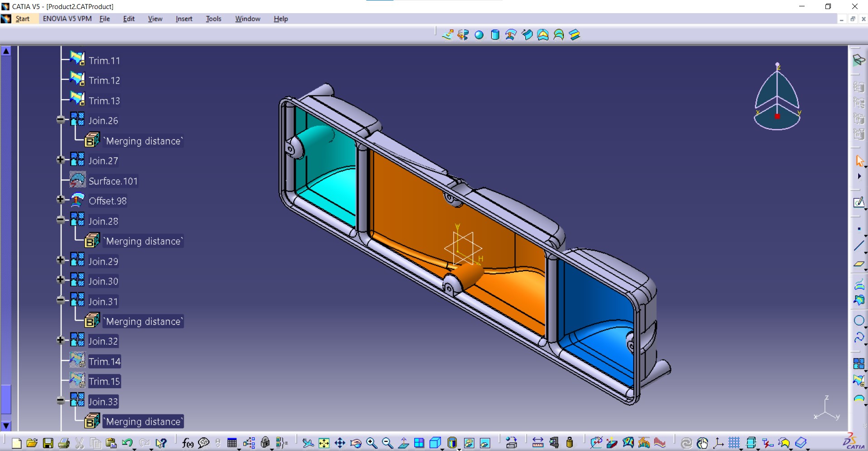Viewport: 868px width, 451px height.
Task: Select the Sphere surface tool
Action: 479,35
